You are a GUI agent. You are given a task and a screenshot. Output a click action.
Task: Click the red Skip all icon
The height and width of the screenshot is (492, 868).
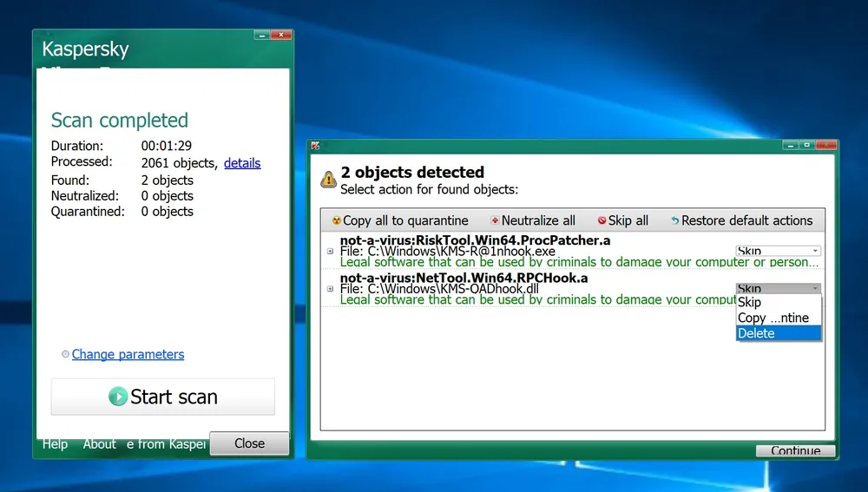tap(602, 221)
